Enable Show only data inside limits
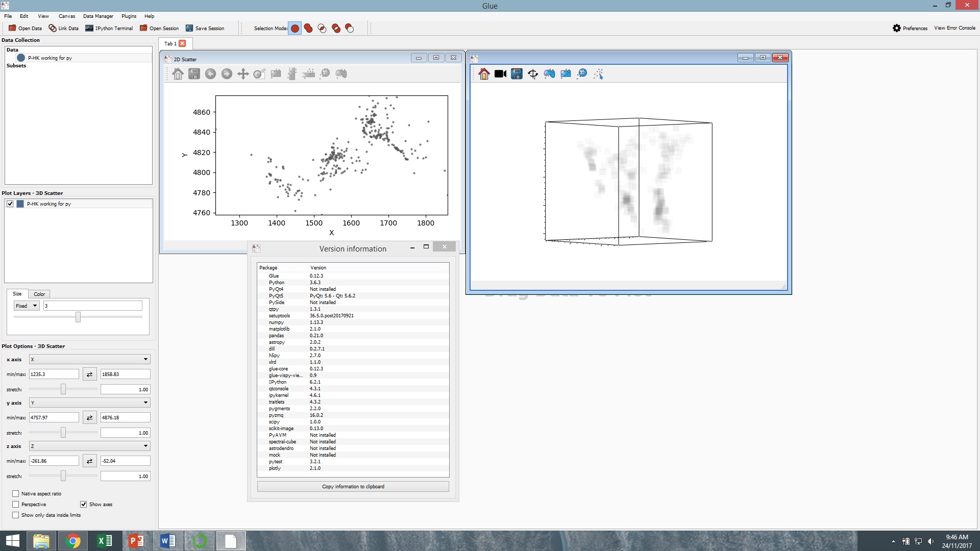The width and height of the screenshot is (980, 551). click(16, 515)
